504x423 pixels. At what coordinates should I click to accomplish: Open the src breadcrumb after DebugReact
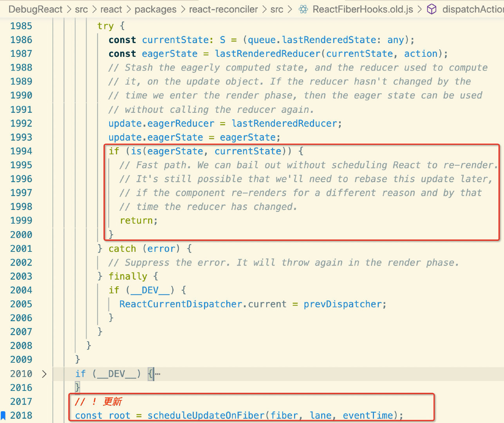[x=81, y=9]
